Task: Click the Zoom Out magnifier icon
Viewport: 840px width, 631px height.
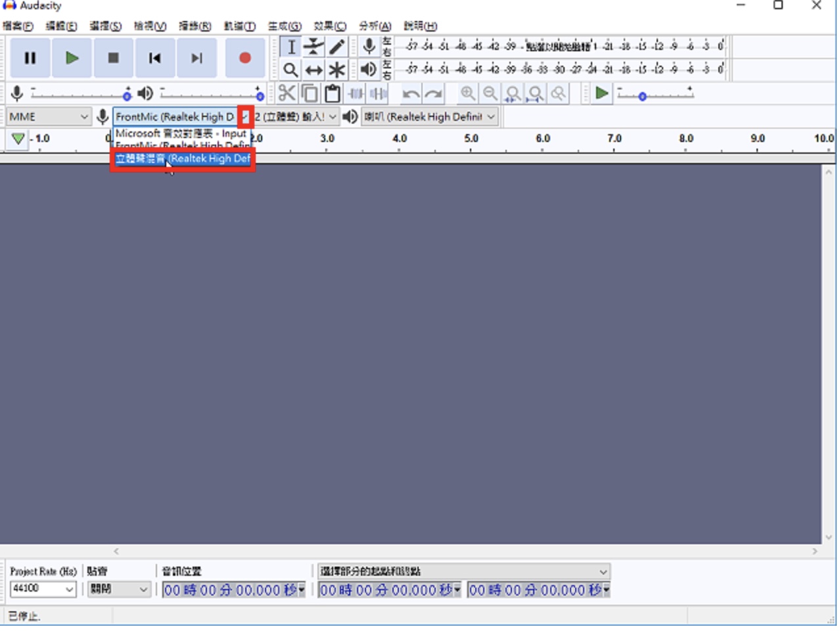Action: tap(490, 93)
